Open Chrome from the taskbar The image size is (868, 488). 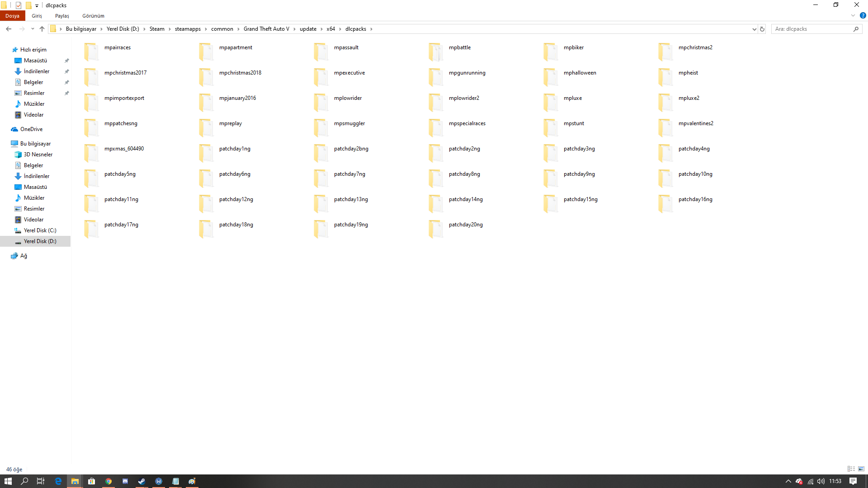[x=108, y=481]
